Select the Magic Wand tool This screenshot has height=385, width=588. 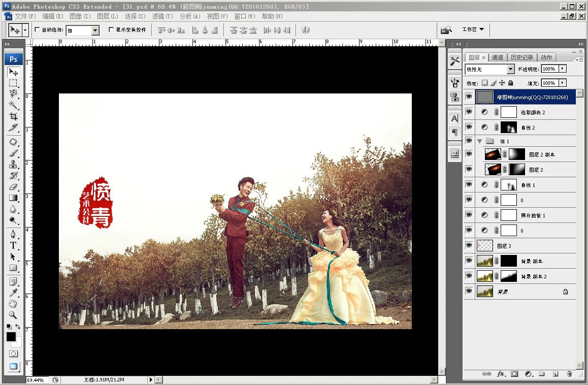13,105
